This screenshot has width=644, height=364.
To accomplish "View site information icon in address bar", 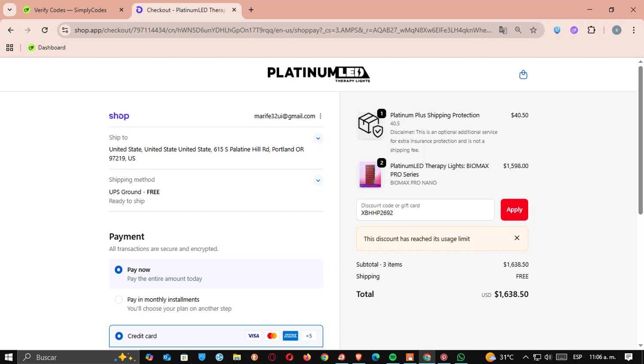I will pos(65,30).
